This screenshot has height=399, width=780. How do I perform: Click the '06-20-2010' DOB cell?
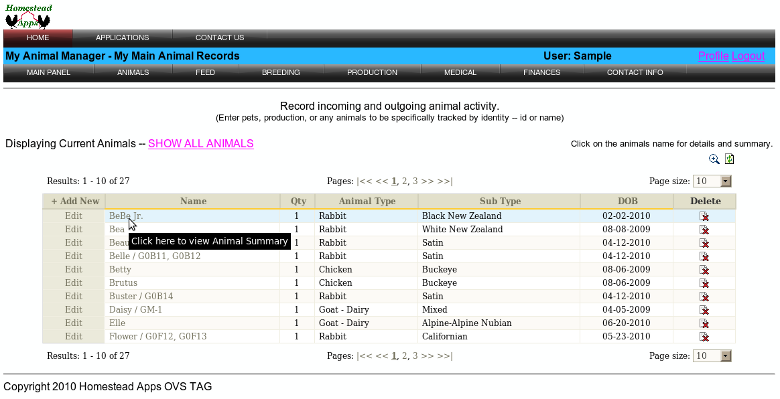click(626, 323)
